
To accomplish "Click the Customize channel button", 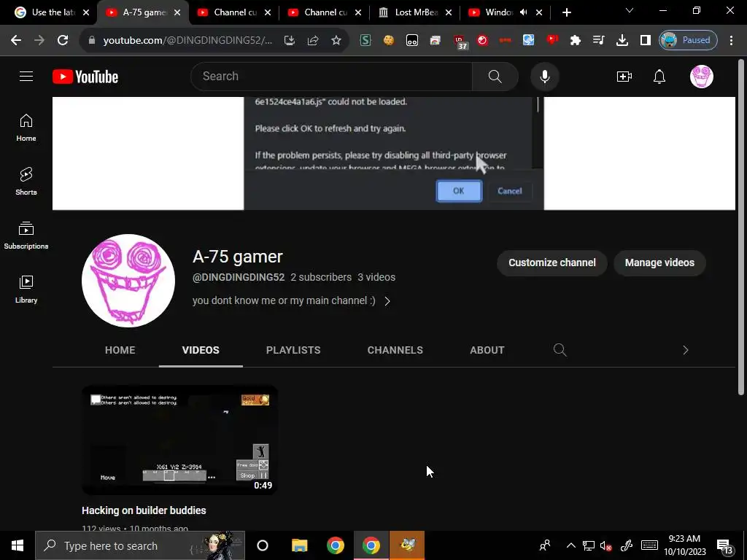I will pos(551,262).
